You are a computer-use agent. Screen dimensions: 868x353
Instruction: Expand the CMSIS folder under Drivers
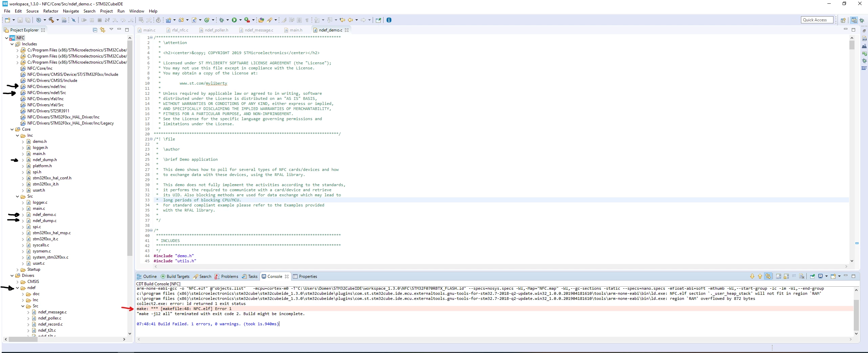pos(18,282)
